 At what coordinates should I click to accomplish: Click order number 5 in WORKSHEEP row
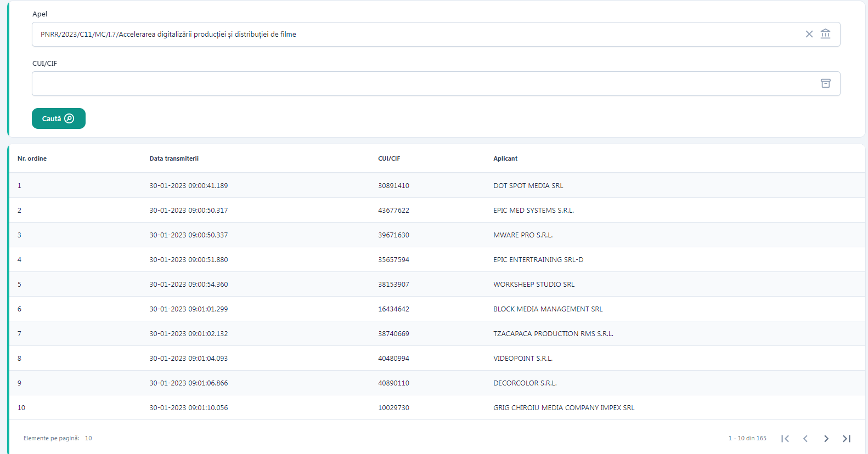point(19,284)
